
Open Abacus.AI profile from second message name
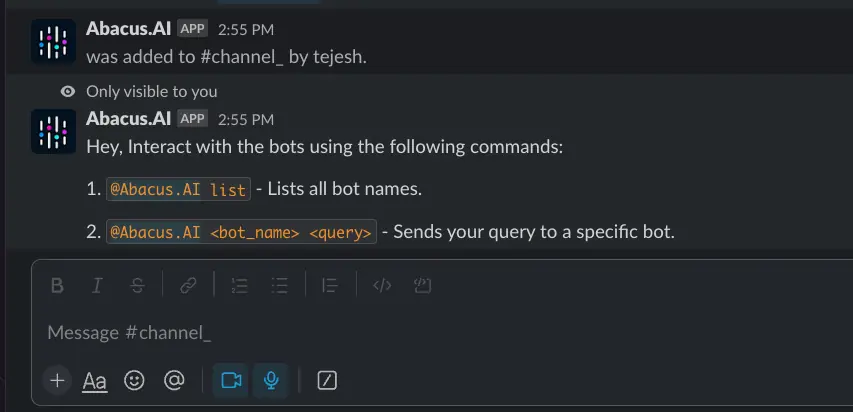pyautogui.click(x=128, y=118)
